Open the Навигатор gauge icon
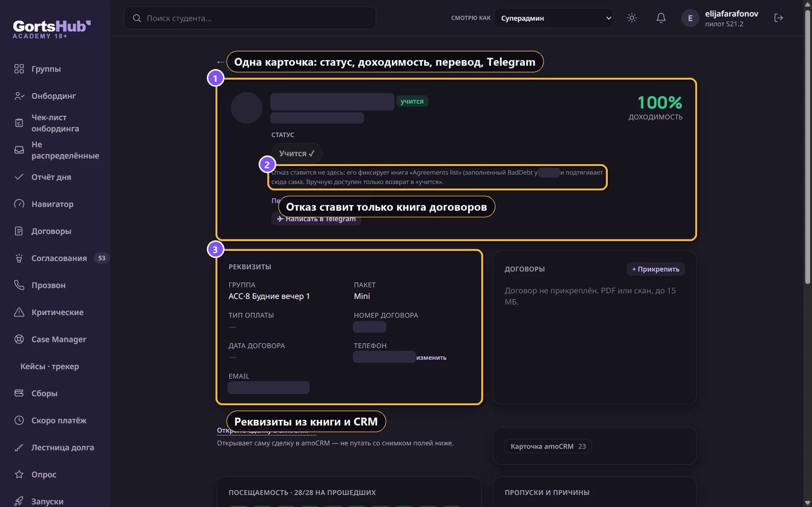Image resolution: width=812 pixels, height=507 pixels. tap(19, 204)
